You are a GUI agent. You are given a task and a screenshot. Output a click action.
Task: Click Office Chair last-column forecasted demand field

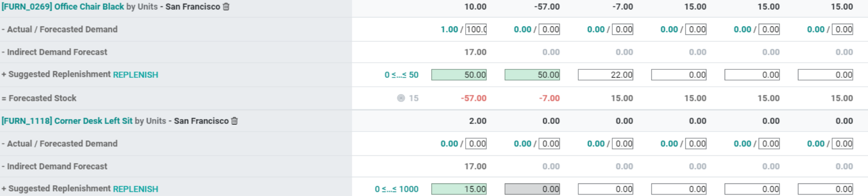[843, 30]
